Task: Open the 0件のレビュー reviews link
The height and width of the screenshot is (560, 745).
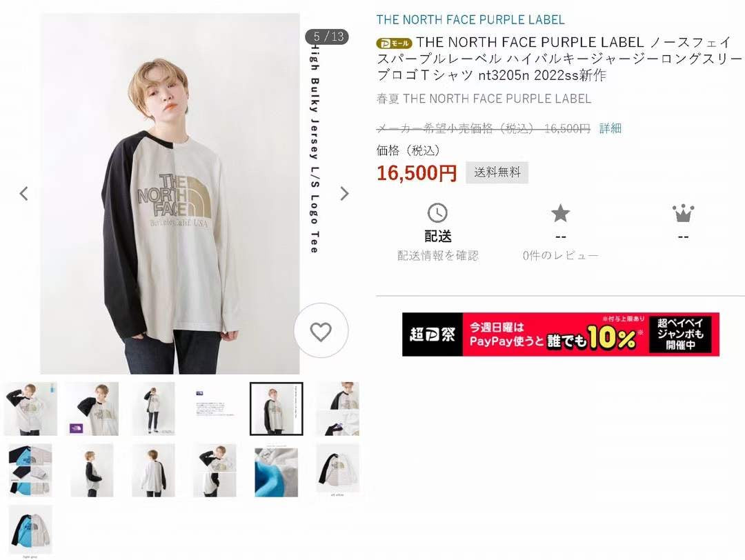Action: [560, 256]
